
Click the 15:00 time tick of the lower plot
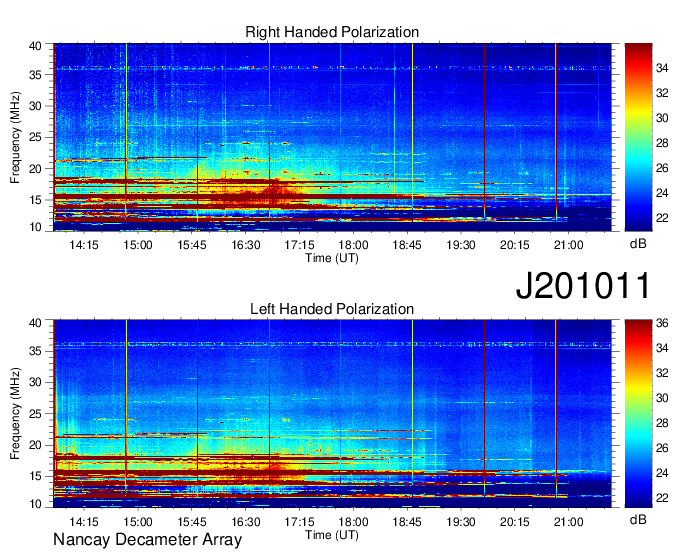[x=138, y=522]
